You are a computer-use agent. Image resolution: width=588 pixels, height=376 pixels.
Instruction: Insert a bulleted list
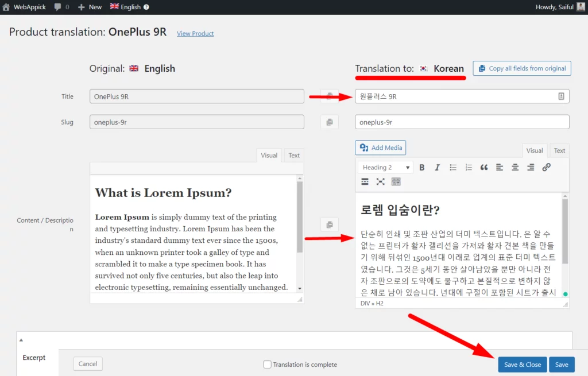[x=453, y=167]
